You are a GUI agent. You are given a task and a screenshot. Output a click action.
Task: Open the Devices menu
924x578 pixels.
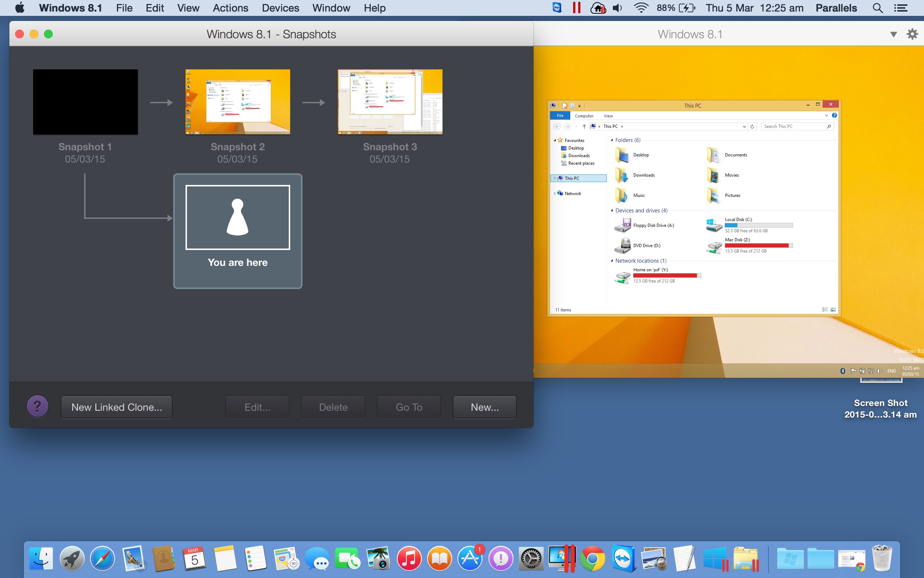(x=280, y=8)
